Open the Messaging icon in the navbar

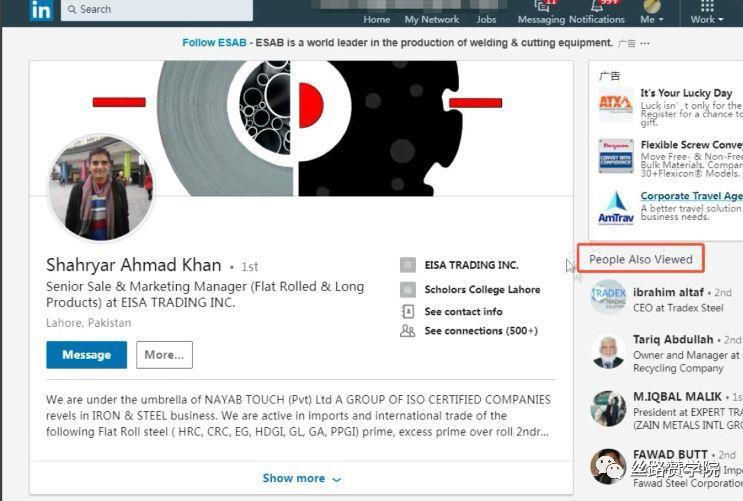click(x=541, y=6)
